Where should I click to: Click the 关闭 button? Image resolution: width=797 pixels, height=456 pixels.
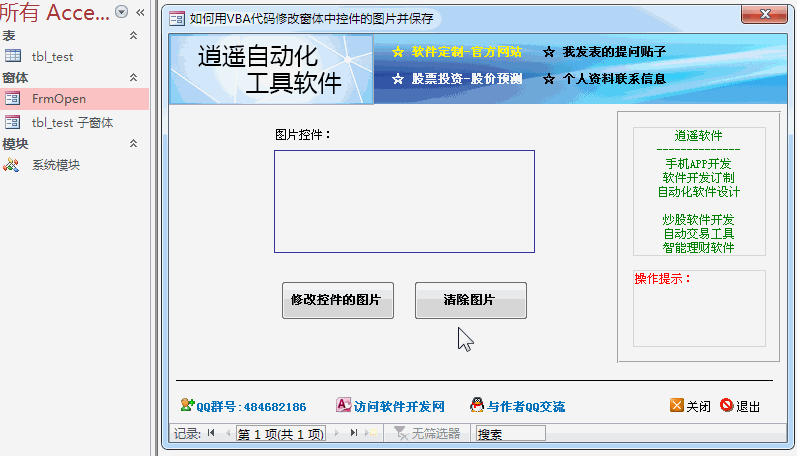pos(698,407)
